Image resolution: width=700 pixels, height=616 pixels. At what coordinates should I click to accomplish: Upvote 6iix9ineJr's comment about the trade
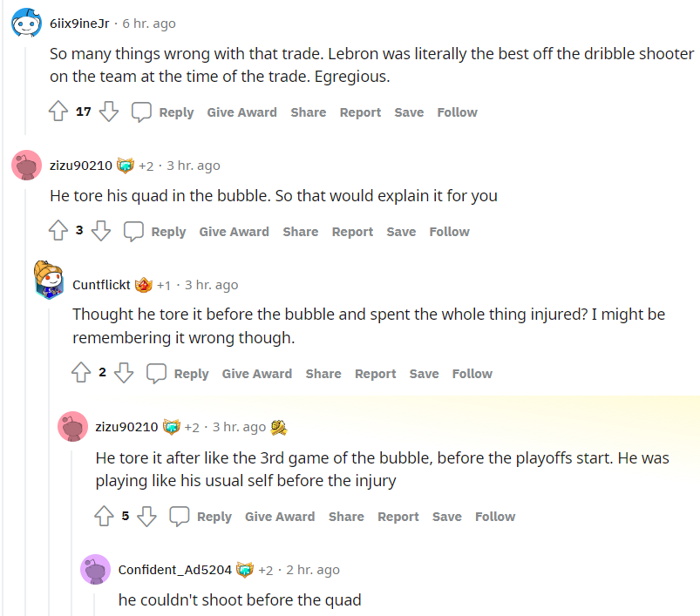tap(58, 112)
